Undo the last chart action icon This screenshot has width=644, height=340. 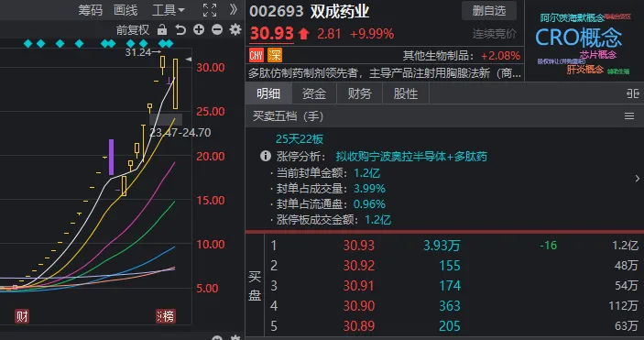click(x=180, y=29)
